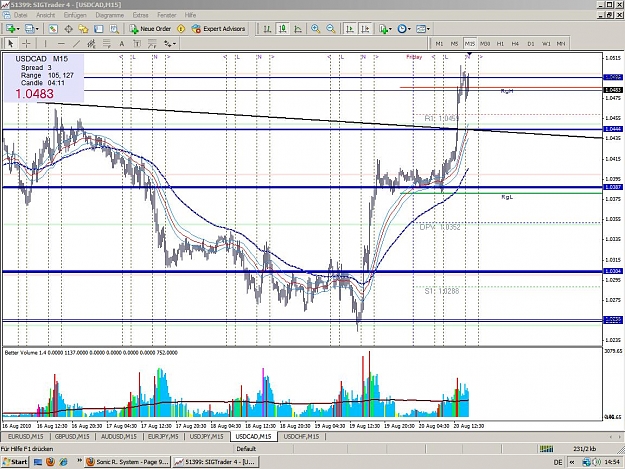Image resolution: width=625 pixels, height=469 pixels.
Task: Select the equidistant channel tool
Action: pos(91,43)
